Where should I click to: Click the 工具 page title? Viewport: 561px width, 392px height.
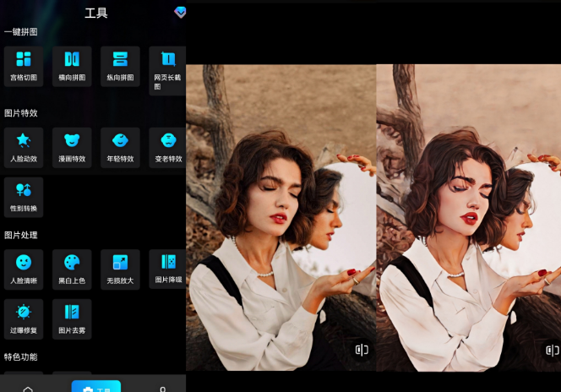(x=95, y=14)
